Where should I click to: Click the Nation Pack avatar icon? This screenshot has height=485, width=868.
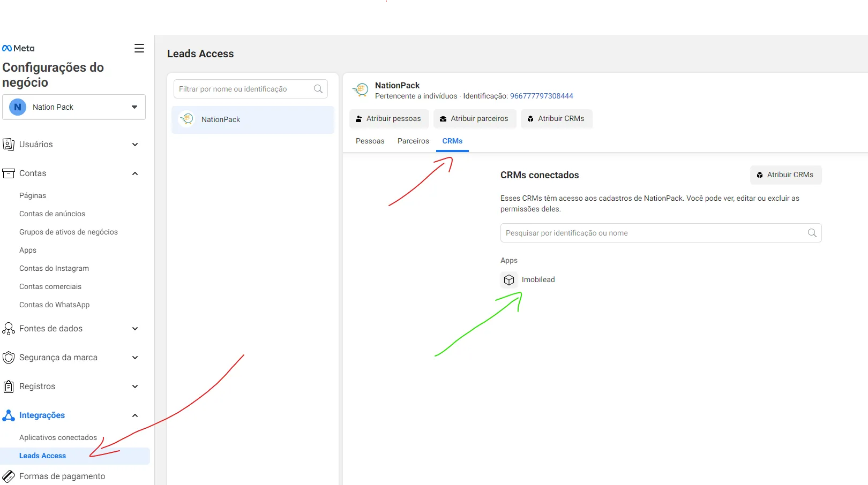(x=18, y=107)
